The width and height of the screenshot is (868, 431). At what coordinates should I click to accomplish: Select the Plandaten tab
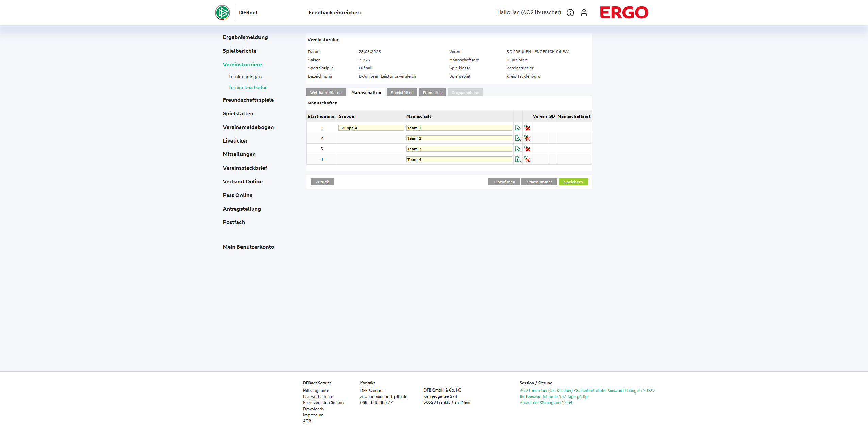(432, 93)
